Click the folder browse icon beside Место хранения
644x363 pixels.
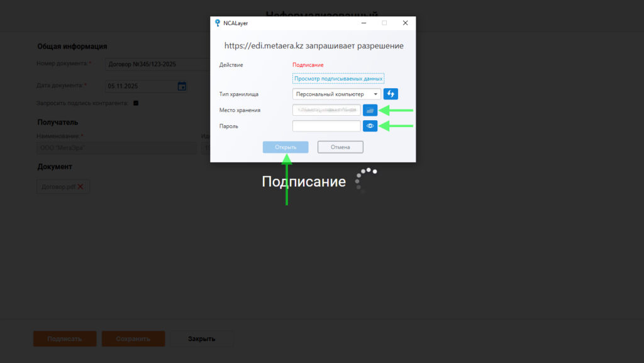(x=370, y=110)
